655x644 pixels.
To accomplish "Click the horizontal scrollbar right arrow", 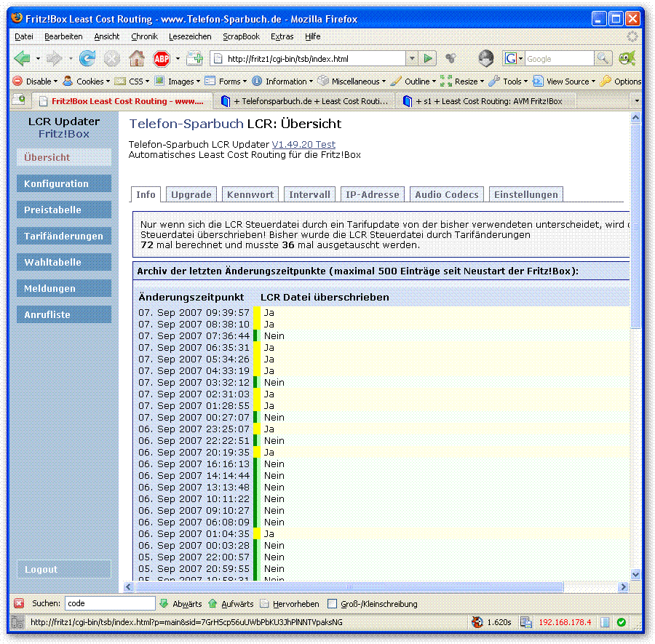I will pos(623,587).
